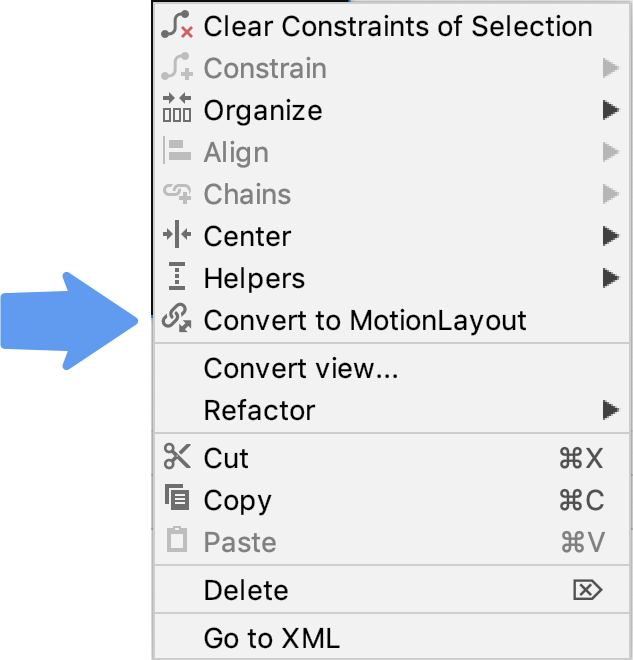Choose Cut from the context menu
The height and width of the screenshot is (660, 633).
(x=226, y=458)
